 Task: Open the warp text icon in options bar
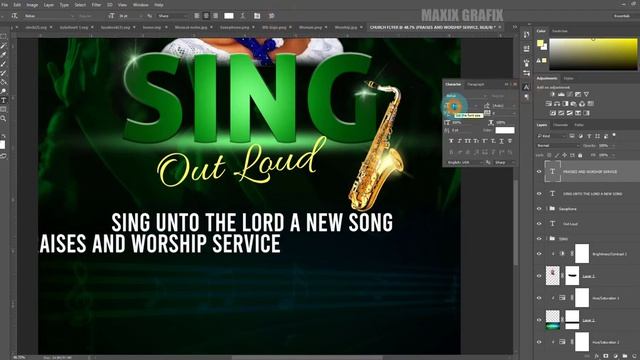(x=243, y=16)
